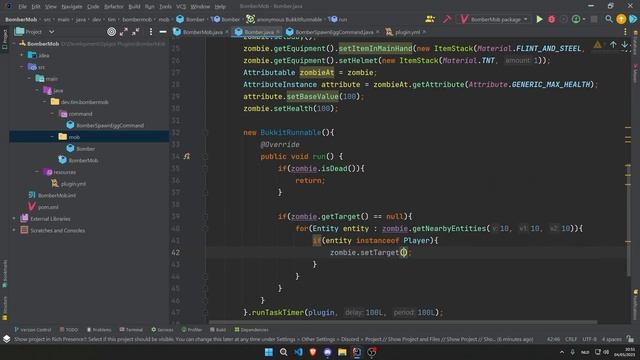Open the File menu
This screenshot has height=360, width=640.
22,7
